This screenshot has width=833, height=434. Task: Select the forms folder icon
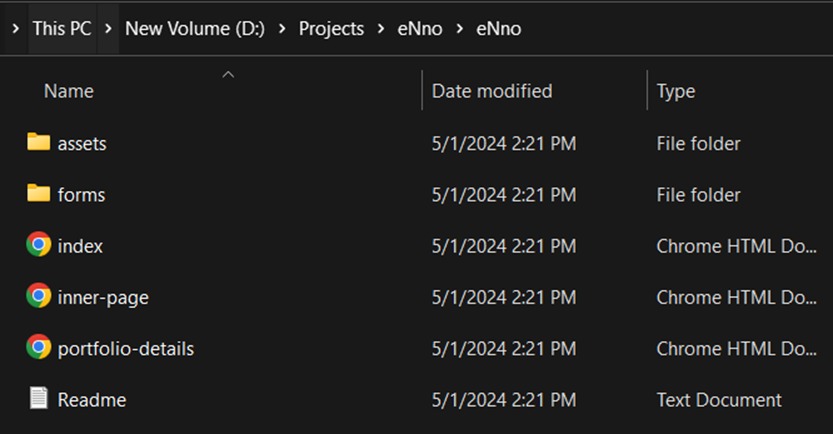click(38, 193)
